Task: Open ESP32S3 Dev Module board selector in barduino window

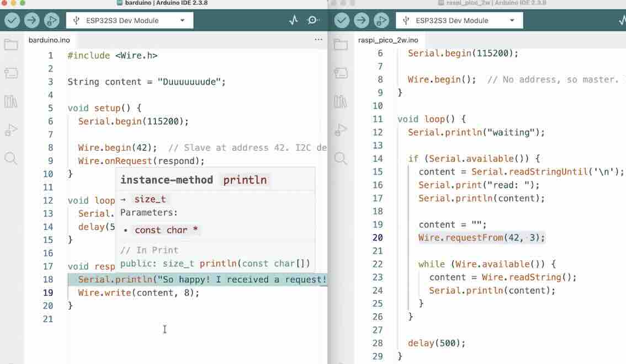Action: [x=130, y=20]
